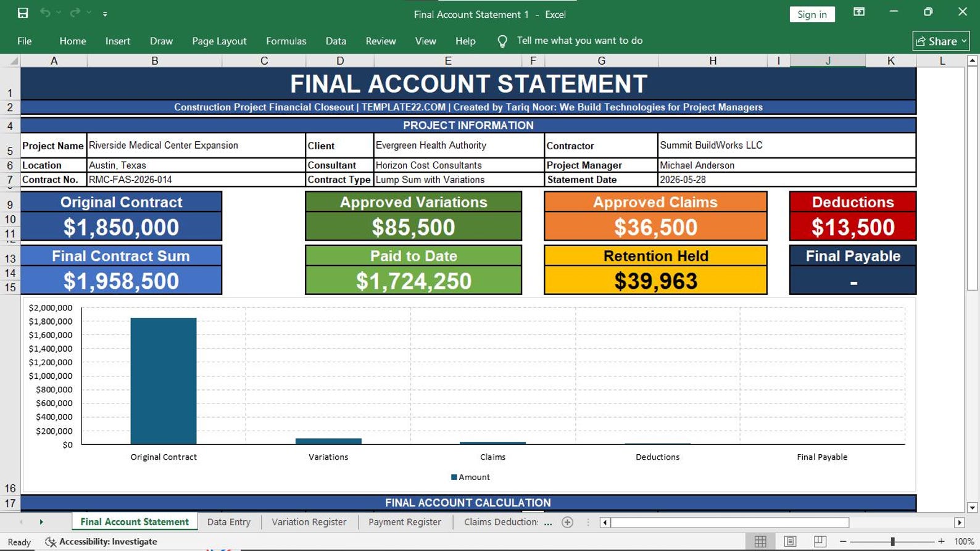The width and height of the screenshot is (980, 551).
Task: Click the Save icon in the title bar
Action: tap(23, 13)
